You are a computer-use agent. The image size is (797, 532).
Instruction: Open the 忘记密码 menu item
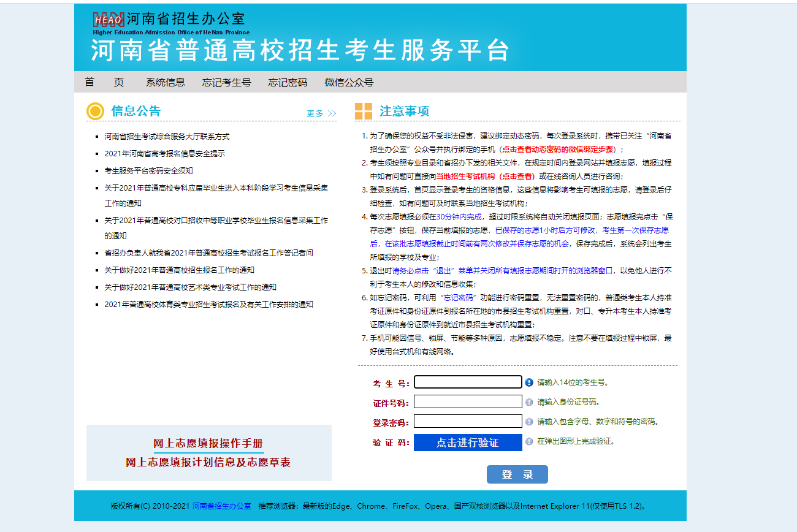(288, 82)
